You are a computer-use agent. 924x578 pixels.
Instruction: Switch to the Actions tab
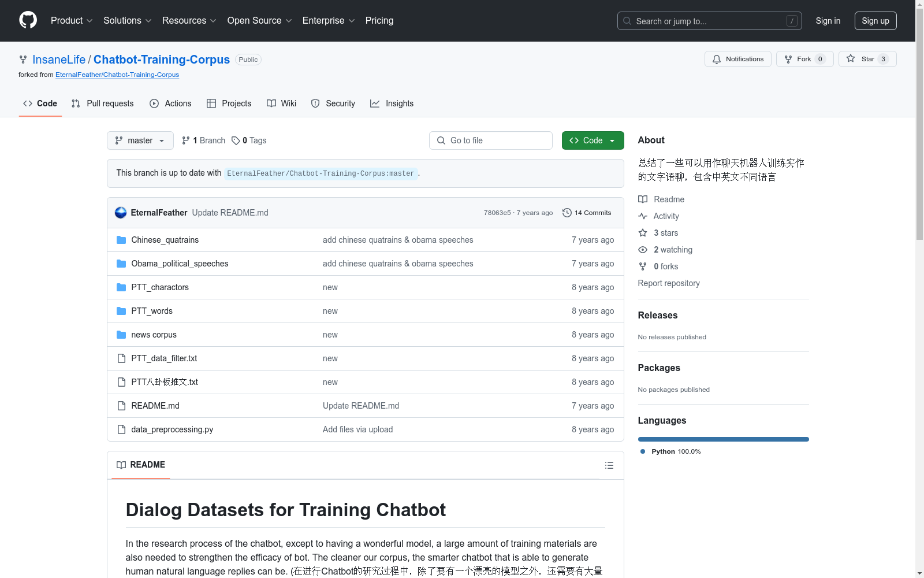(170, 103)
